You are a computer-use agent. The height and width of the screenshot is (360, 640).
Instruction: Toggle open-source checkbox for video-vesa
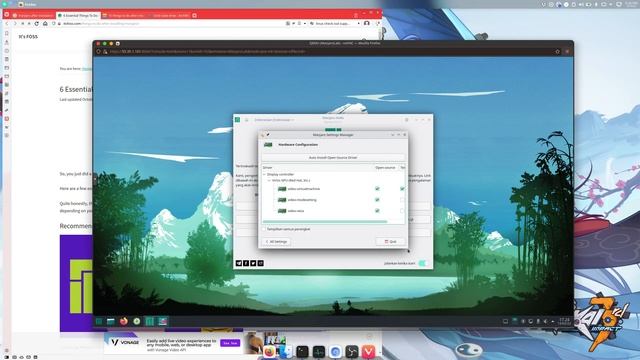pos(377,211)
